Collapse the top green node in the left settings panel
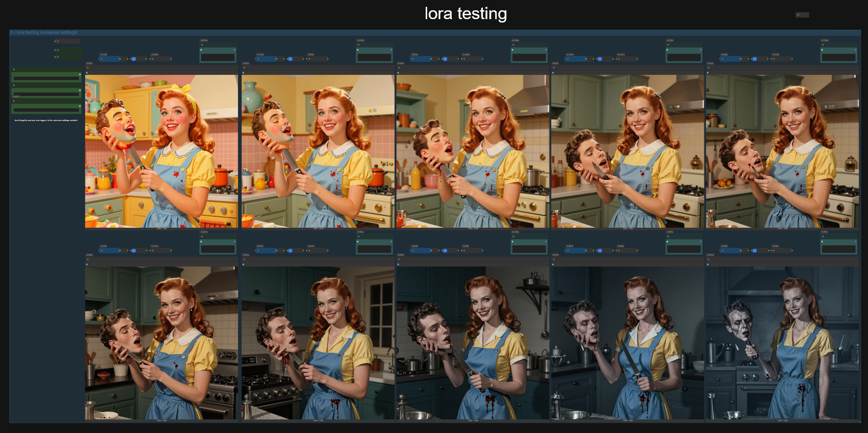Image resolution: width=868 pixels, height=433 pixels. click(x=14, y=70)
